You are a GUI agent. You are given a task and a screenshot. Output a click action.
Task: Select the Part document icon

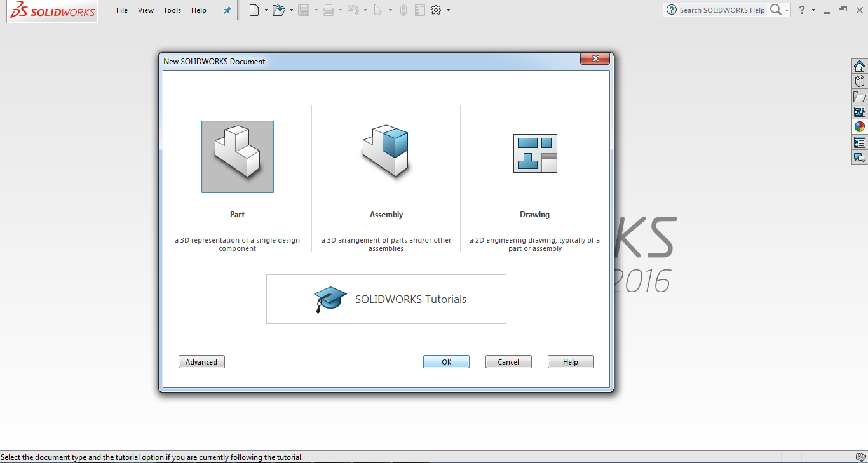238,157
